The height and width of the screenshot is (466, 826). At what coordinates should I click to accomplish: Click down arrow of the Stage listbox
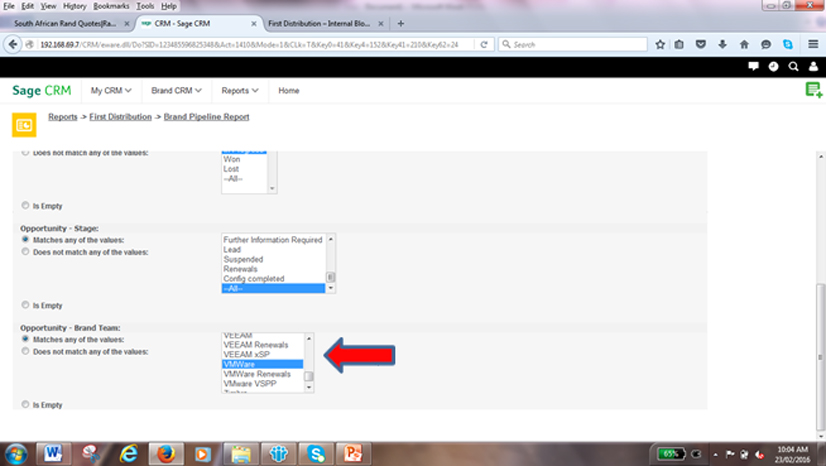[x=331, y=288]
